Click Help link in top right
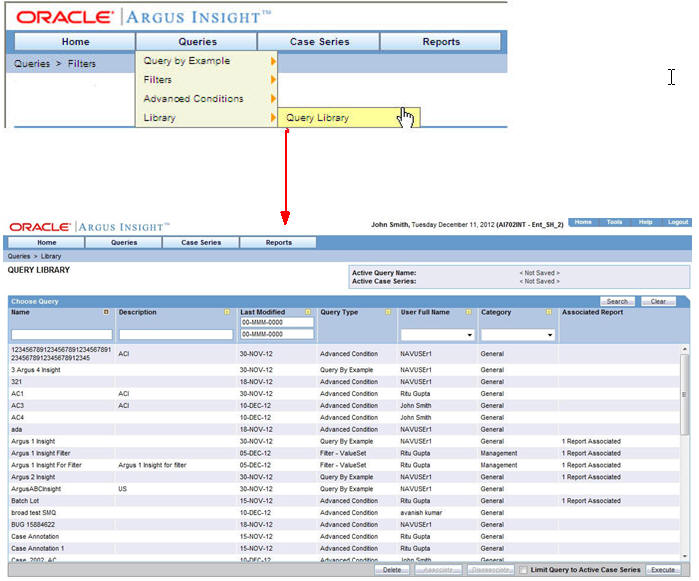The height and width of the screenshot is (581, 699). [x=645, y=222]
